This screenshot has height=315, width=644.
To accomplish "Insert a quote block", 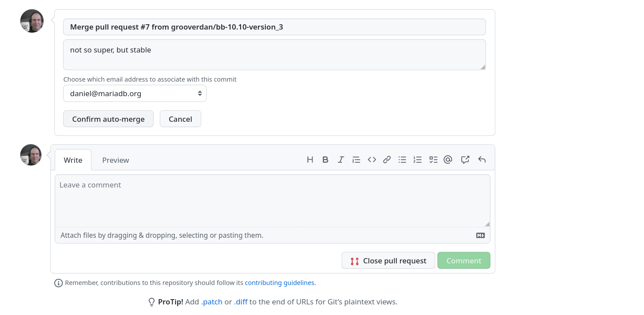I will click(356, 160).
